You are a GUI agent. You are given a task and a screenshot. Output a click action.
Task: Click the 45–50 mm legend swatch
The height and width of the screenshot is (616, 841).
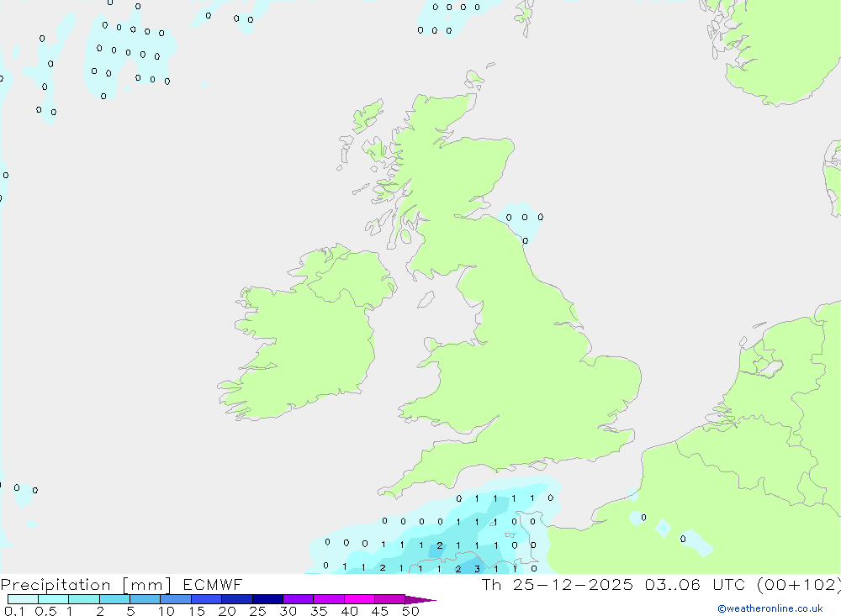(x=389, y=599)
